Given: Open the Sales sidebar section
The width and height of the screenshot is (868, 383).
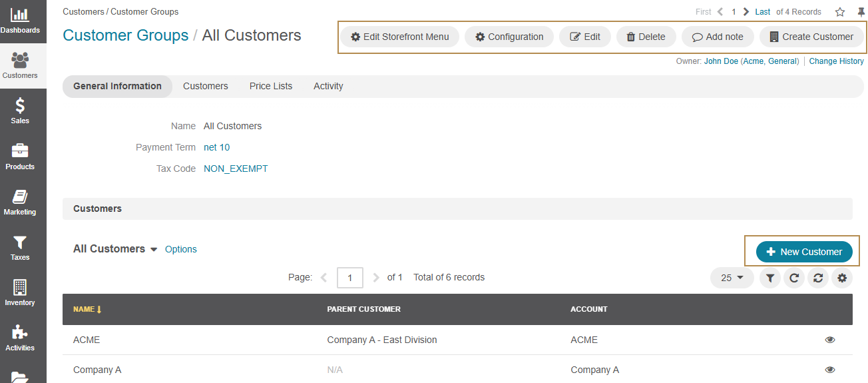Looking at the screenshot, I should (20, 111).
